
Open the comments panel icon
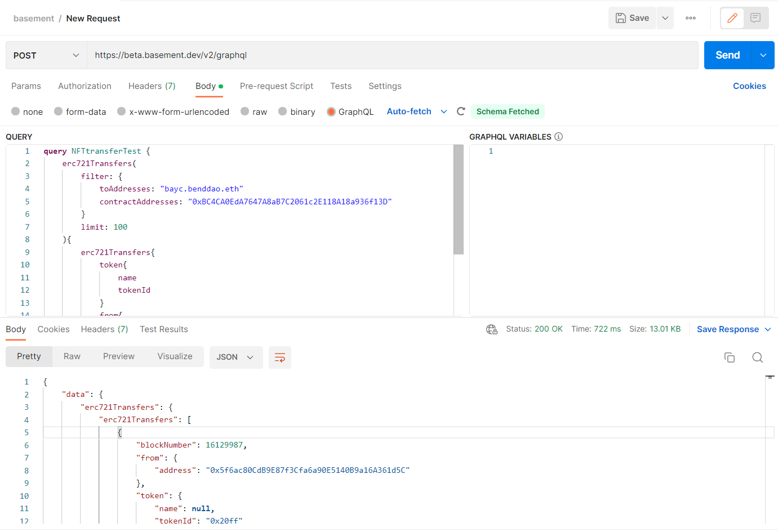tap(755, 17)
